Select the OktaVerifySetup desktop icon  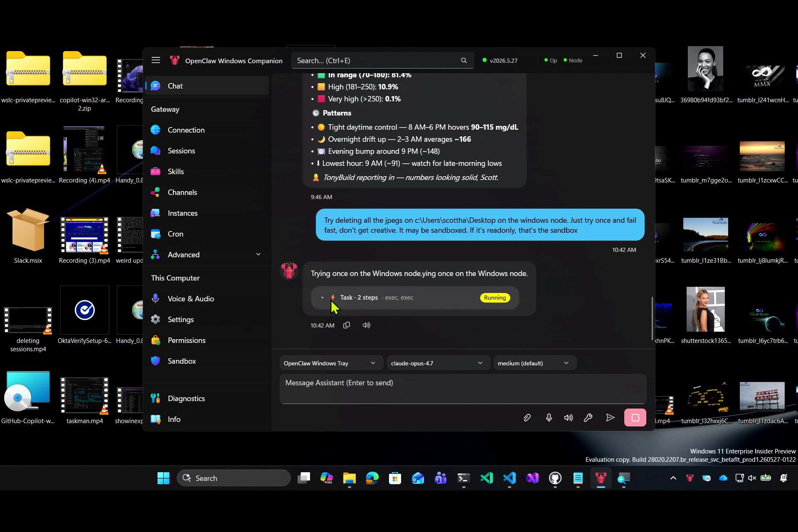[x=84, y=315]
